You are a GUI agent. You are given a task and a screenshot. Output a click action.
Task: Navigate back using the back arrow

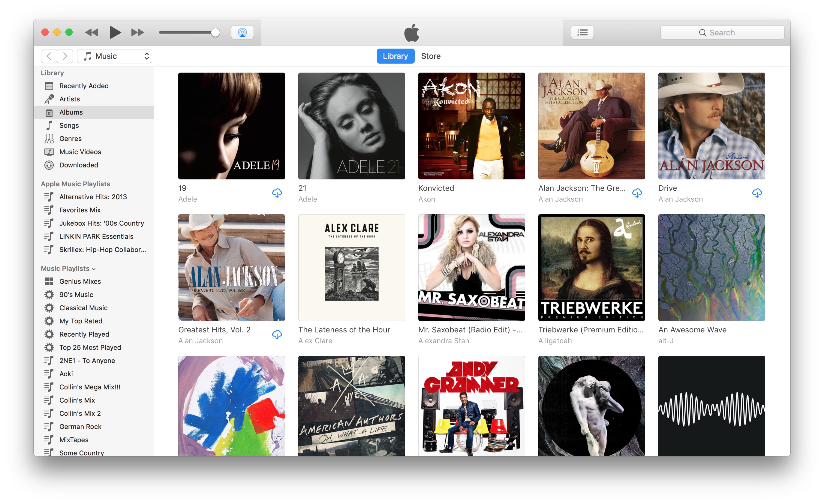[49, 56]
